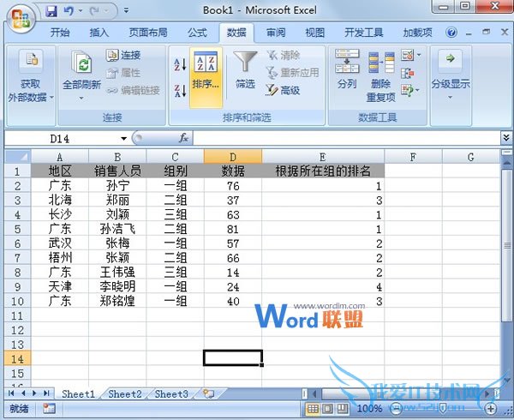Click the 属性 properties button
514x420 pixels.
click(x=123, y=73)
